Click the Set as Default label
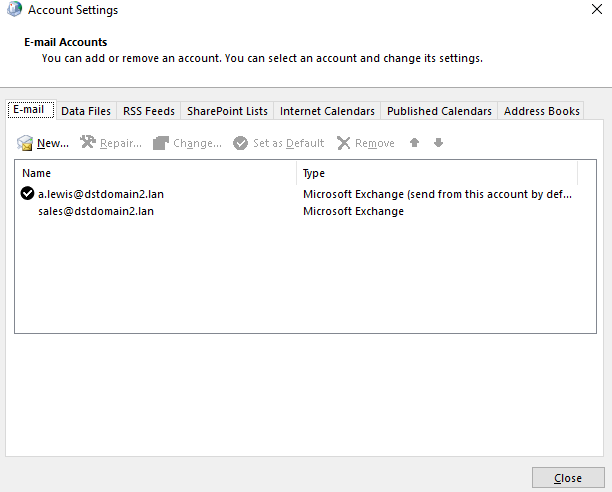 pyautogui.click(x=288, y=143)
